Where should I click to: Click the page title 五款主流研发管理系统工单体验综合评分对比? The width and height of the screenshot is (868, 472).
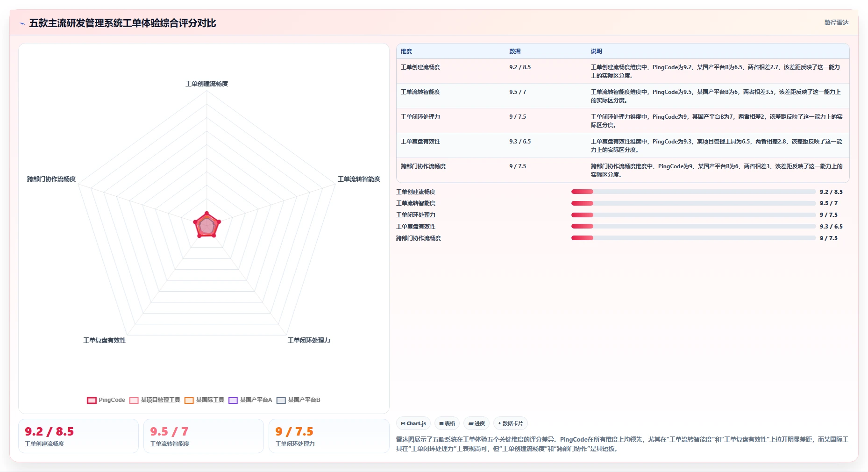point(122,23)
